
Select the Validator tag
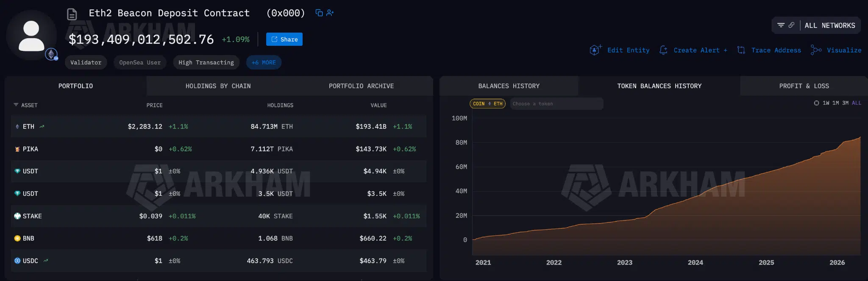point(86,62)
